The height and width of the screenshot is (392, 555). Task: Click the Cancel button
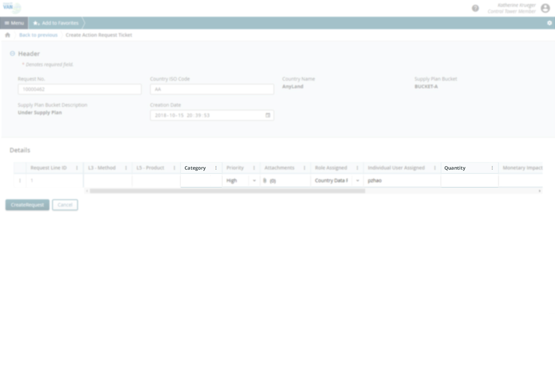[65, 205]
